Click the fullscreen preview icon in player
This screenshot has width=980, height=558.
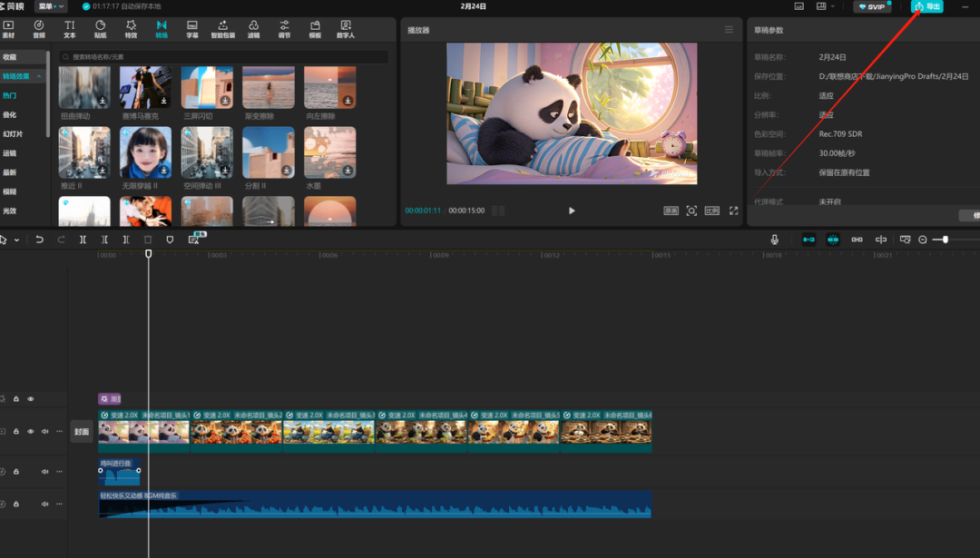point(733,210)
